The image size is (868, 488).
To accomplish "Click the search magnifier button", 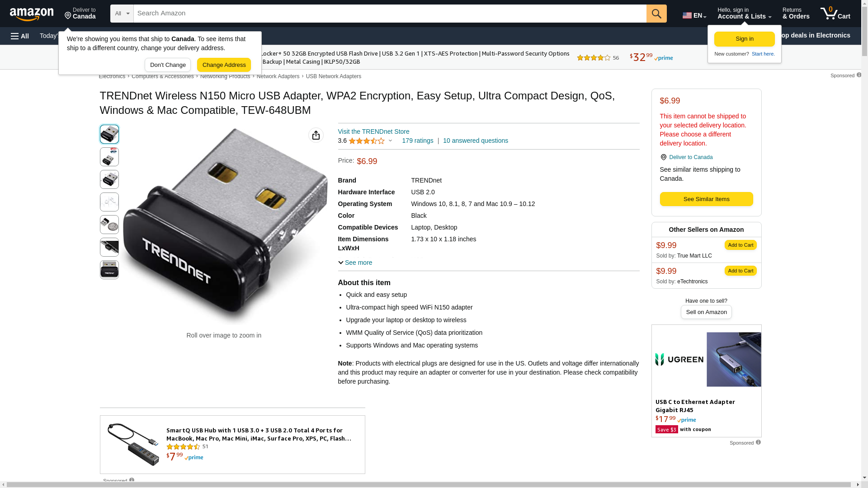I will tap(656, 14).
